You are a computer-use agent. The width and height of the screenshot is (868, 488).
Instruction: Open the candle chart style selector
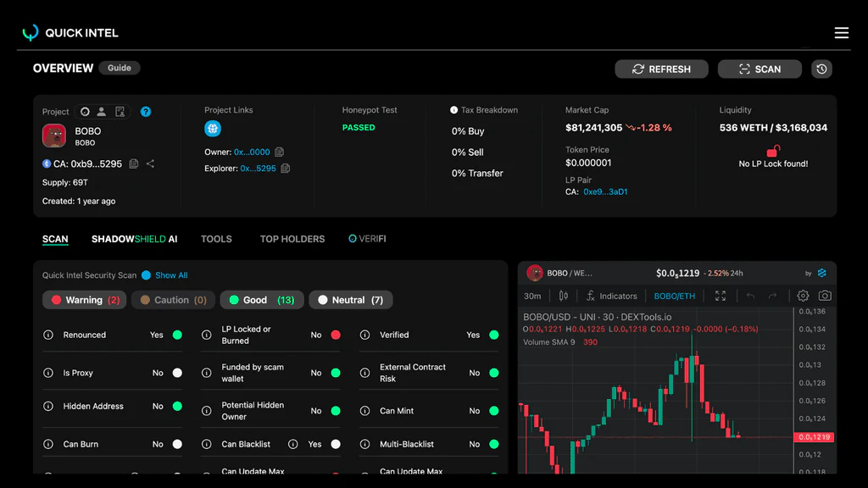562,296
